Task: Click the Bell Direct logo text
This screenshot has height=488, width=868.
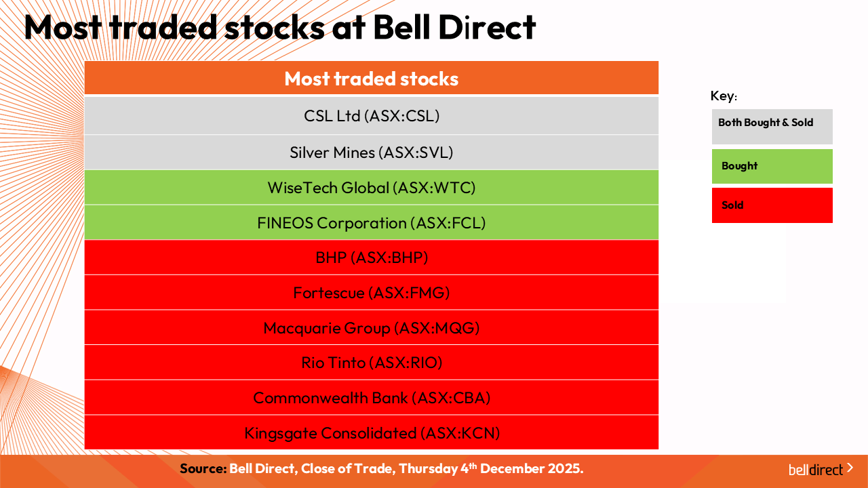Action: click(x=815, y=470)
